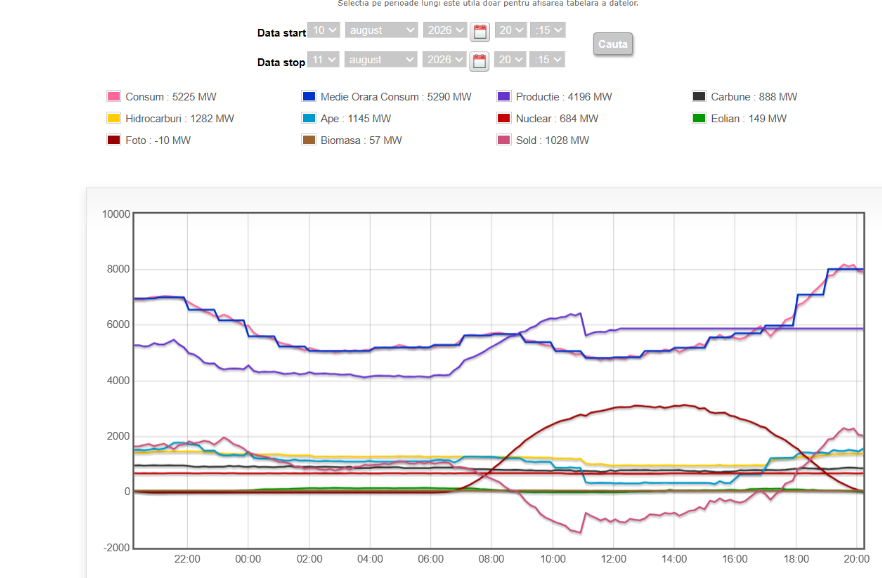The width and height of the screenshot is (882, 578).
Task: Click the 'Data start' label
Action: tap(281, 33)
